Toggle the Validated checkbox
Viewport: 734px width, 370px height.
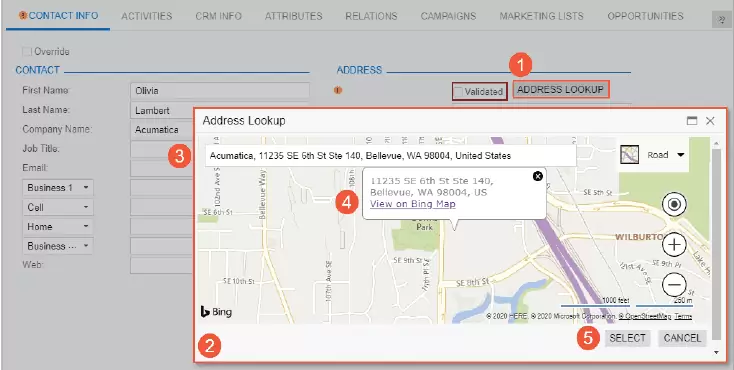pos(459,91)
